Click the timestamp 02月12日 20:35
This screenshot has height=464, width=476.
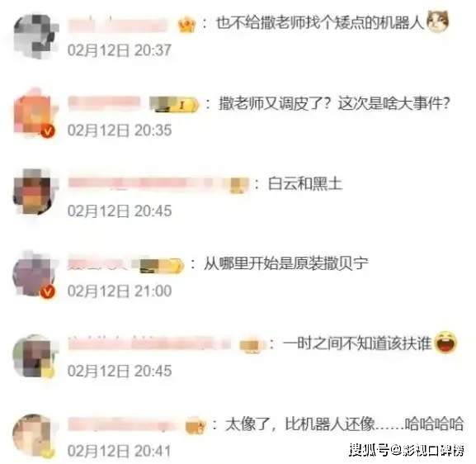click(120, 130)
